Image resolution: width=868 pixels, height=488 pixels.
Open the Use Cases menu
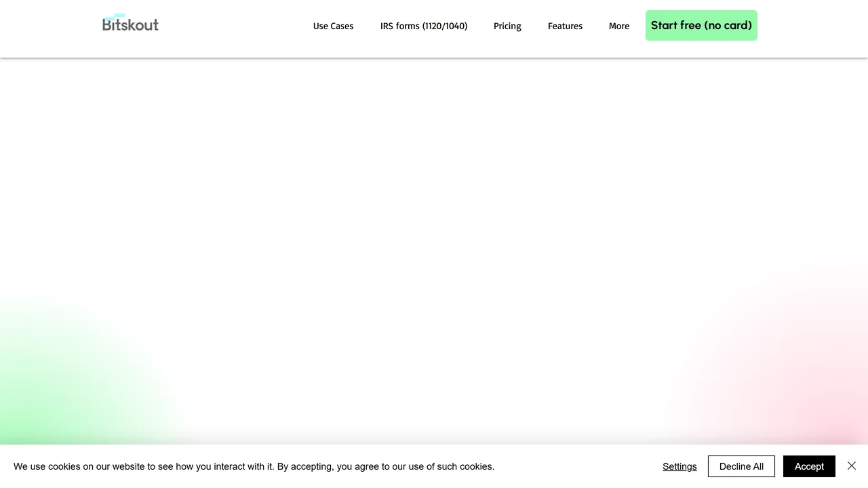coord(333,26)
